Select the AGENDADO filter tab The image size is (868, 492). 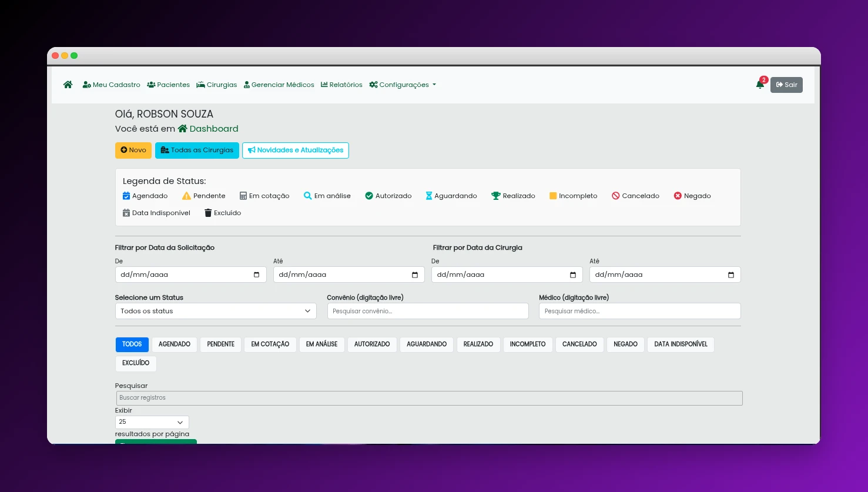tap(175, 344)
